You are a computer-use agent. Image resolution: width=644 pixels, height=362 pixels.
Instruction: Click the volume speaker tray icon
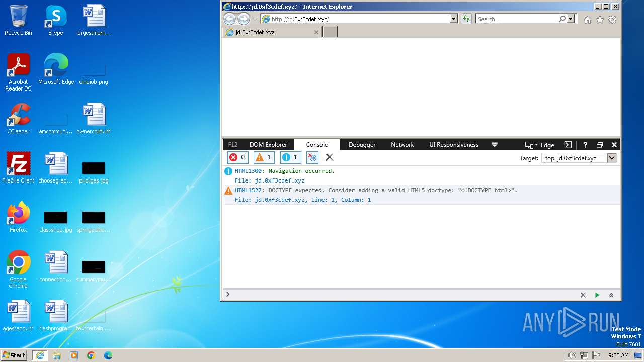coord(572,355)
